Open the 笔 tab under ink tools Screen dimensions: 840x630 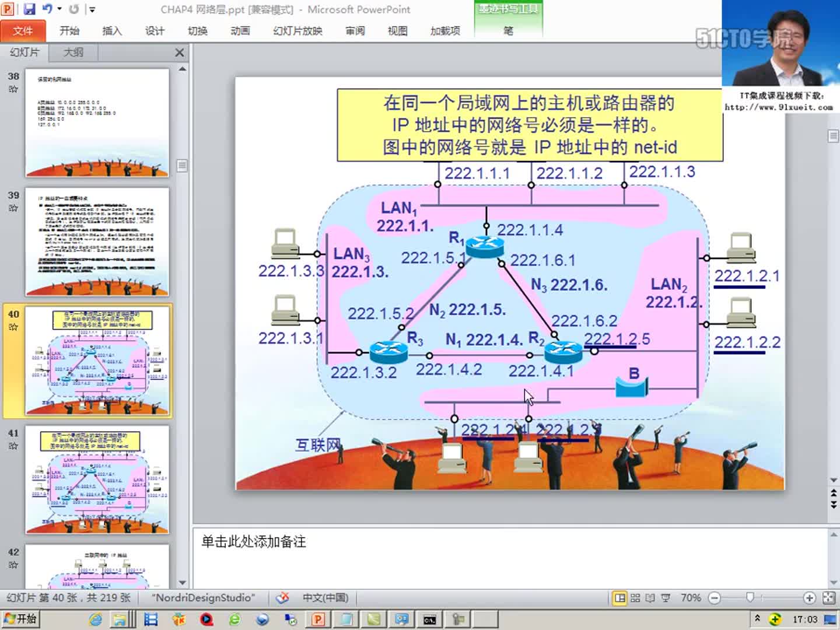(x=508, y=30)
